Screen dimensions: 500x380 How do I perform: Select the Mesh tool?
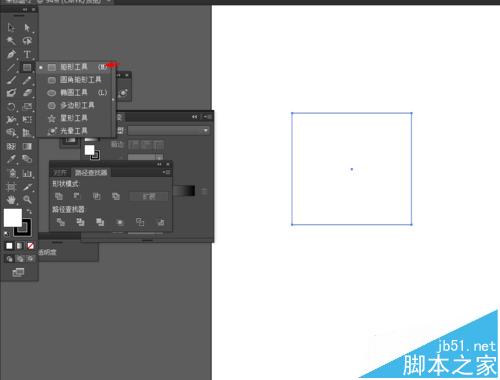click(11, 146)
